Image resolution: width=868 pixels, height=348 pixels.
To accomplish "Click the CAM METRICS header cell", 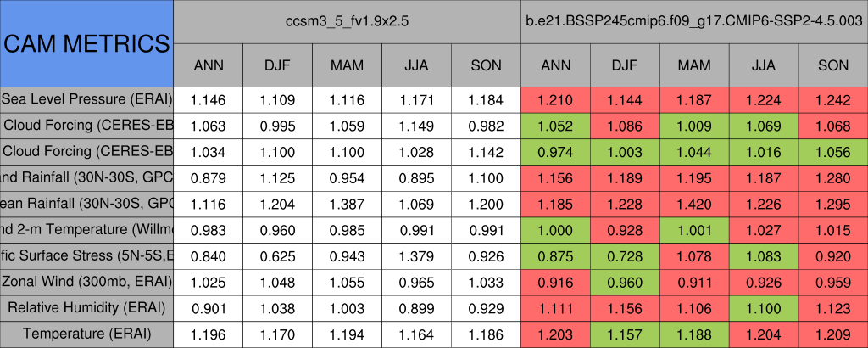I will click(86, 43).
